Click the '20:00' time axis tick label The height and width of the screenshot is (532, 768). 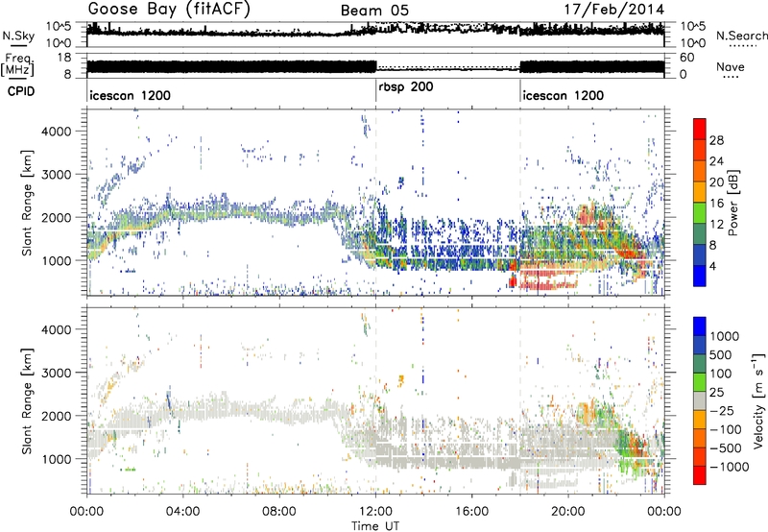pos(567,512)
